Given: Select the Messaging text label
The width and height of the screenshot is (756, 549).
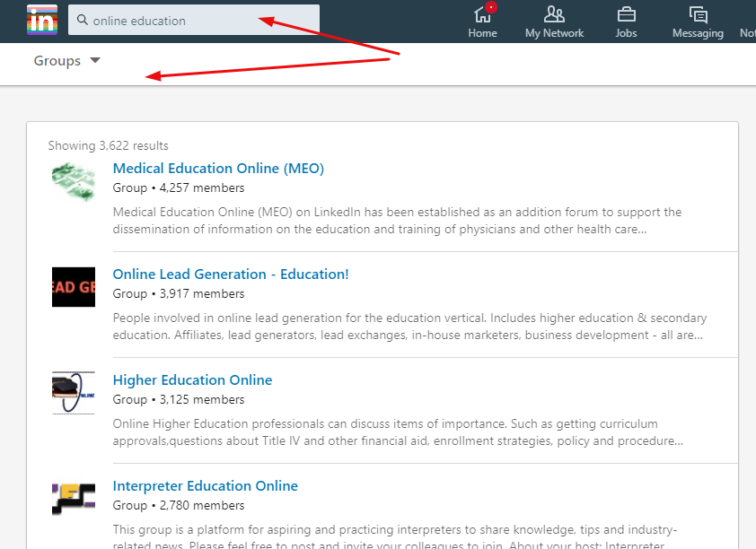Looking at the screenshot, I should [698, 33].
